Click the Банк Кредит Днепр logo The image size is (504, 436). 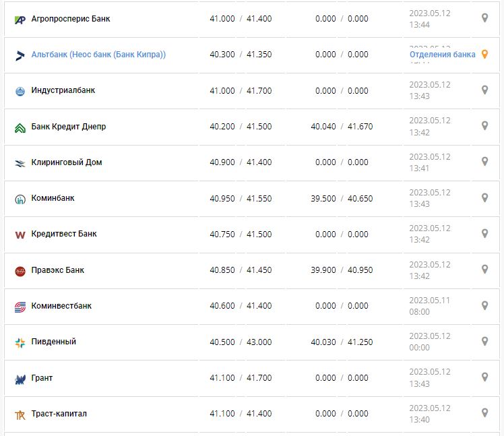pyautogui.click(x=20, y=127)
